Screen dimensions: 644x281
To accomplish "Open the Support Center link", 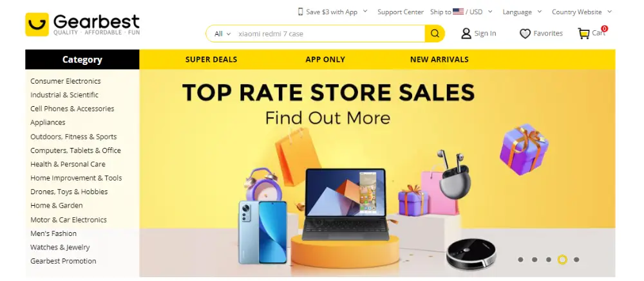I will tap(401, 12).
